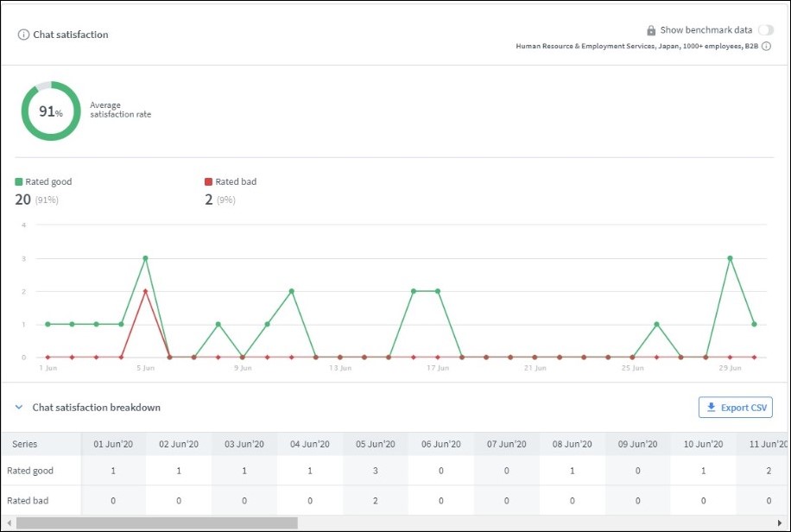This screenshot has width=791, height=532.
Task: Click the horizontal table scrollbar thumb
Action: (155, 522)
